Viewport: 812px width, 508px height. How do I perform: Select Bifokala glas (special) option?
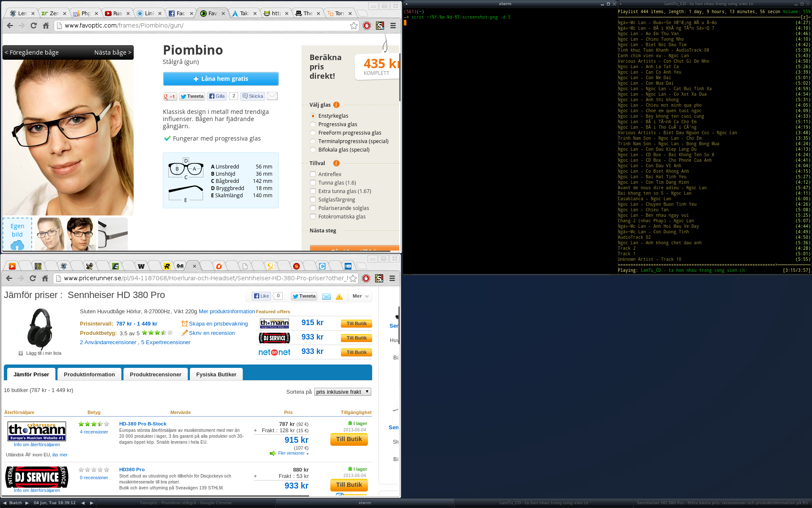pos(313,149)
